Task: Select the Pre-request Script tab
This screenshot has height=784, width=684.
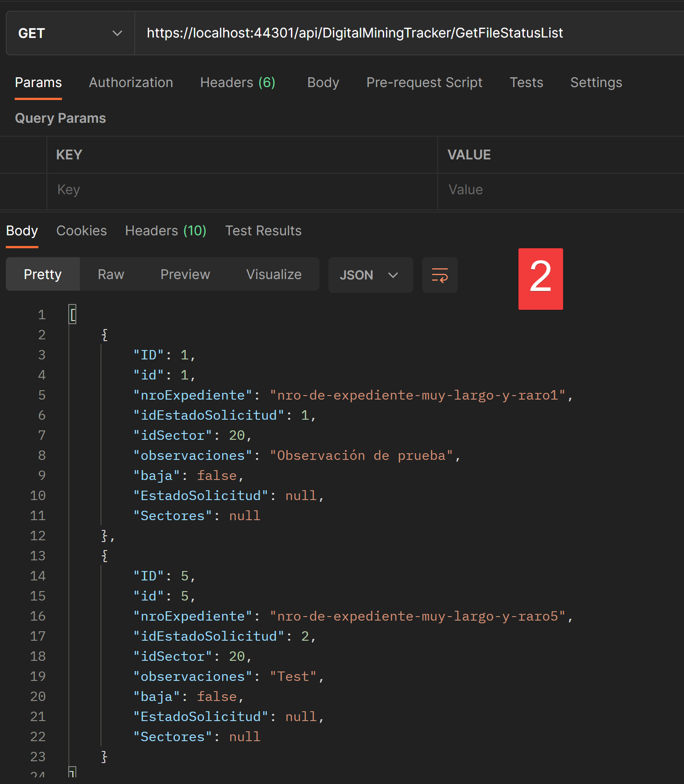Action: pos(424,83)
